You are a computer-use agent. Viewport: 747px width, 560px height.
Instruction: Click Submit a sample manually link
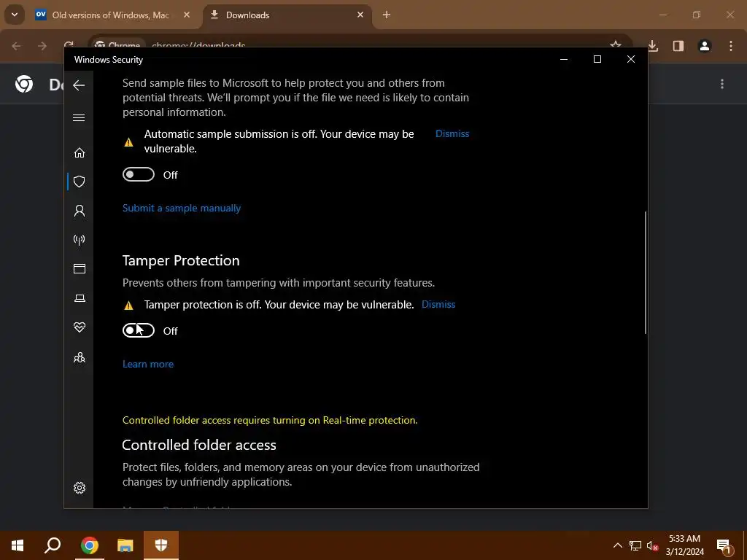coord(182,208)
